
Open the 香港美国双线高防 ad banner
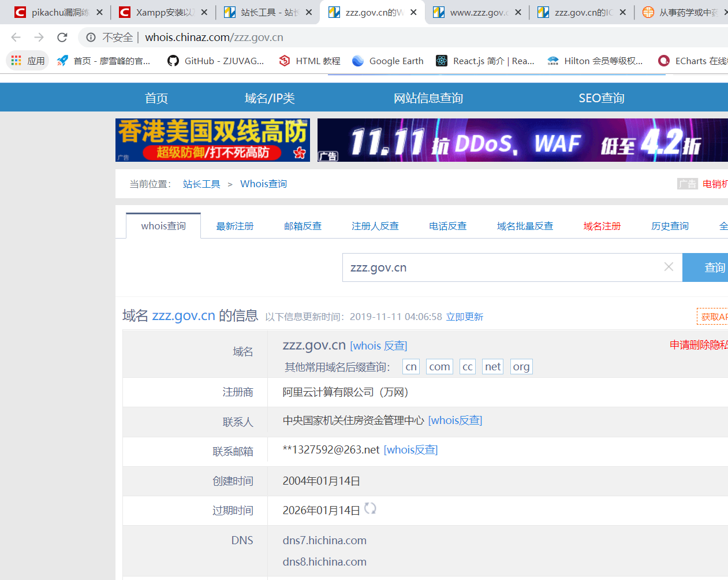tap(212, 140)
